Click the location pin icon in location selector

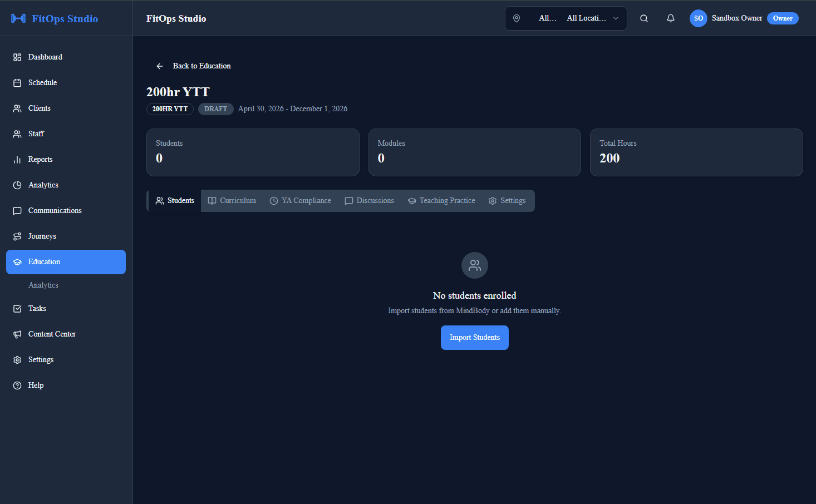(517, 18)
